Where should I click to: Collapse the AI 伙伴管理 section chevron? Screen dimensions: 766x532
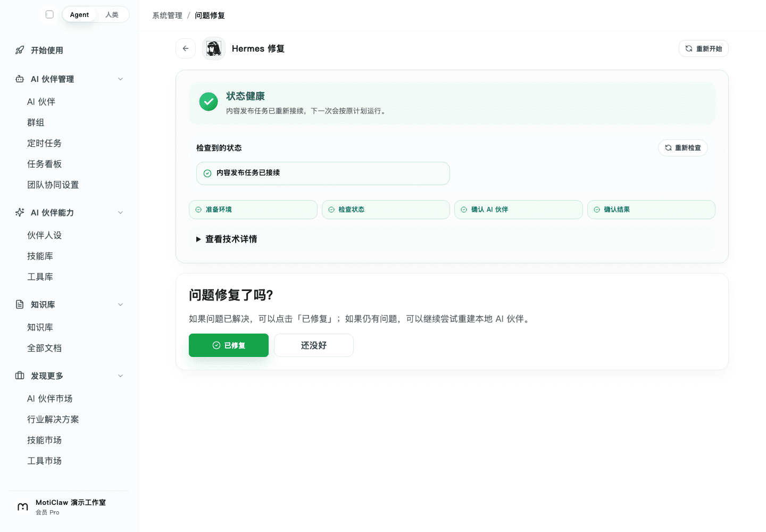click(120, 79)
